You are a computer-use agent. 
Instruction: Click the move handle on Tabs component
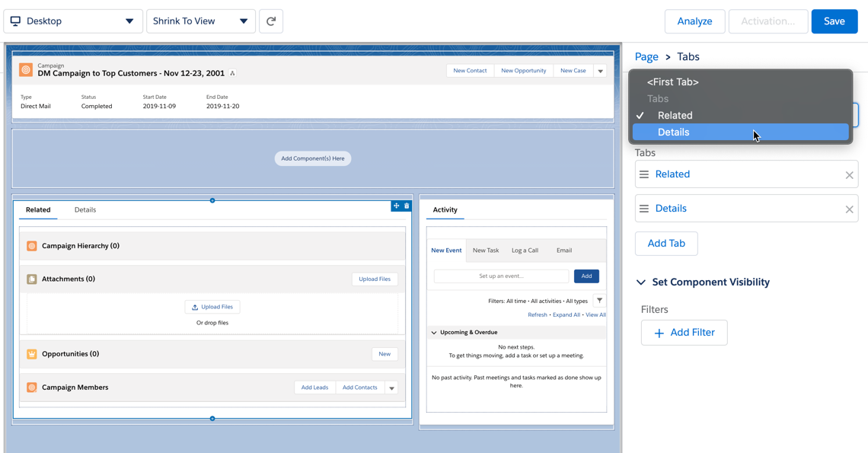tap(396, 206)
